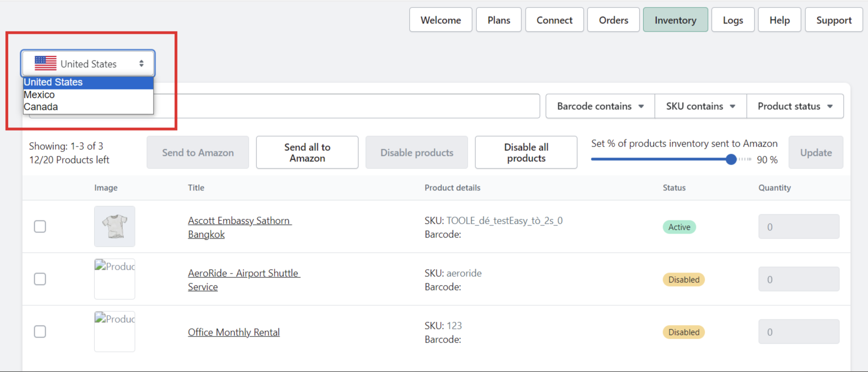Screen dimensions: 868x372
Task: Choose Mexico from the country list
Action: pyautogui.click(x=39, y=95)
